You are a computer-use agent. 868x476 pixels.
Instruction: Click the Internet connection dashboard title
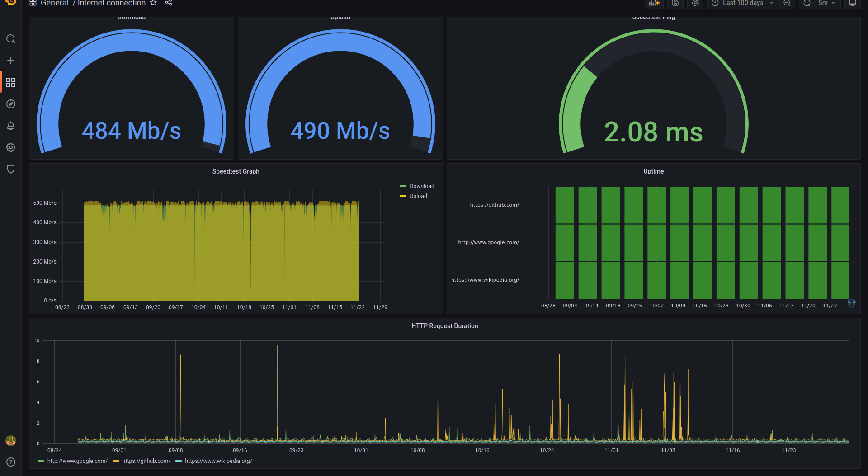(x=112, y=3)
